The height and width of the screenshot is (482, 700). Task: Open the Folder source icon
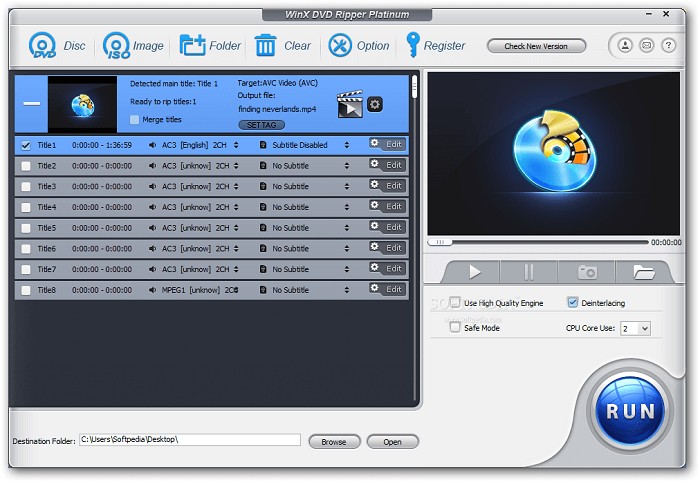coord(192,46)
